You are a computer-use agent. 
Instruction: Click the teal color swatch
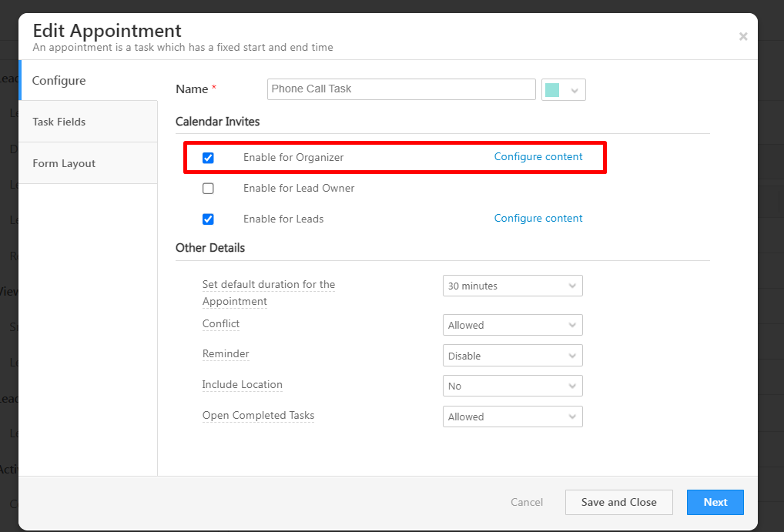(552, 90)
